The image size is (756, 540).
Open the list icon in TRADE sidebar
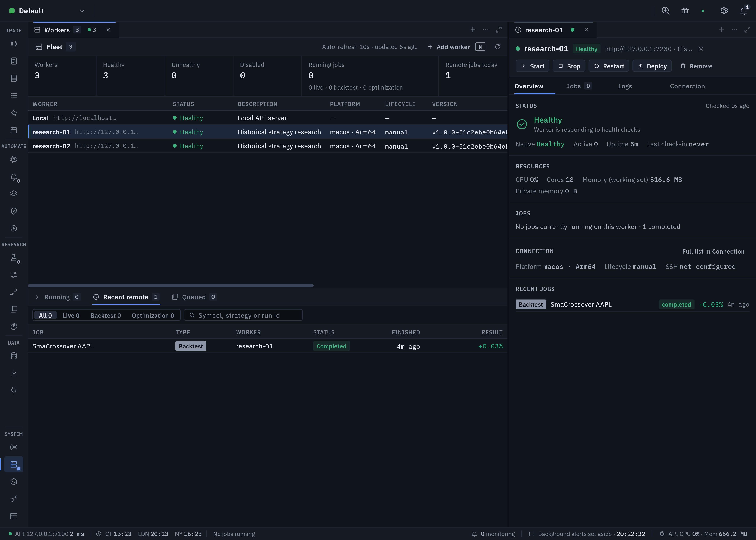coord(14,96)
